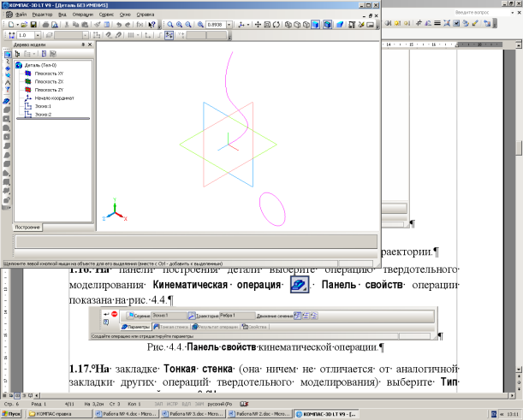Open the filters funnel panel icon
The image size is (523, 420).
pos(8,89)
